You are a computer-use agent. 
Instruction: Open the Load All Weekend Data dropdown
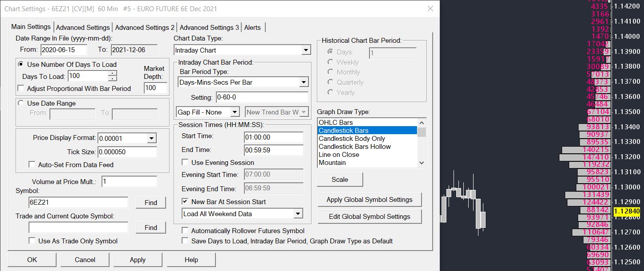tap(298, 214)
